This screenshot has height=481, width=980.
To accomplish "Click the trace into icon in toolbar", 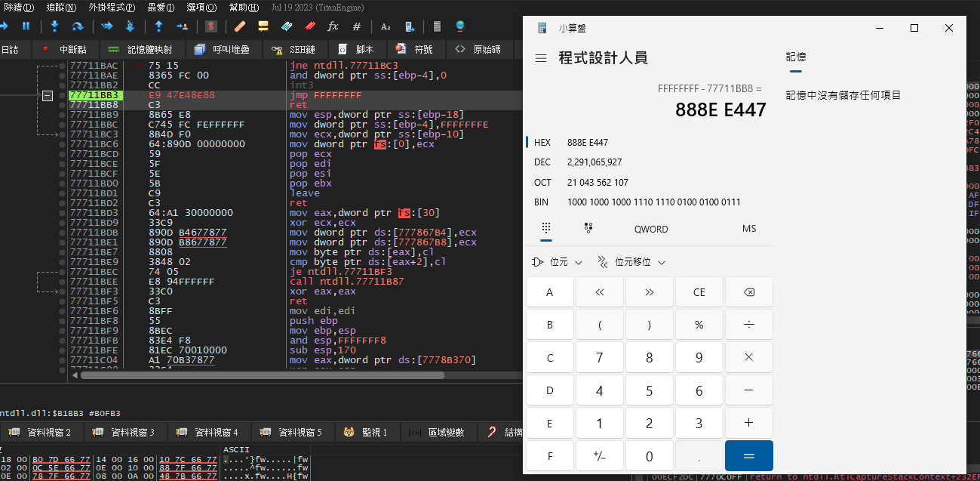I will click(106, 26).
